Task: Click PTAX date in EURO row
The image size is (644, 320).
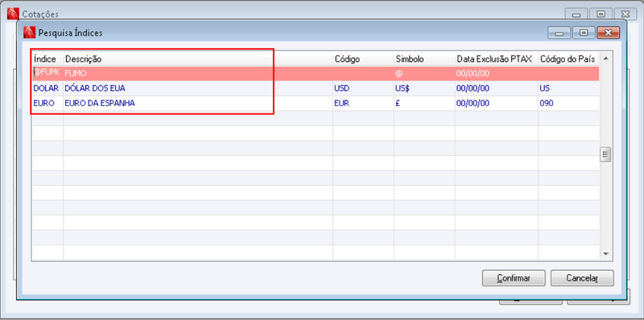Action: 497,104
